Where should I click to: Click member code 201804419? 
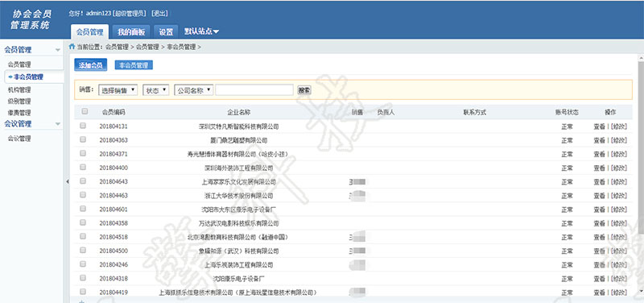click(114, 293)
